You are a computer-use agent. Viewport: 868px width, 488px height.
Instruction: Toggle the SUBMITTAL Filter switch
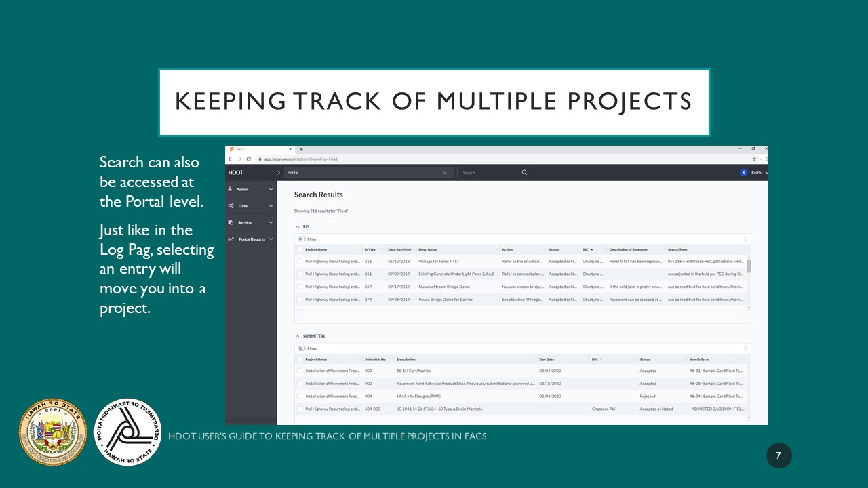[x=301, y=348]
